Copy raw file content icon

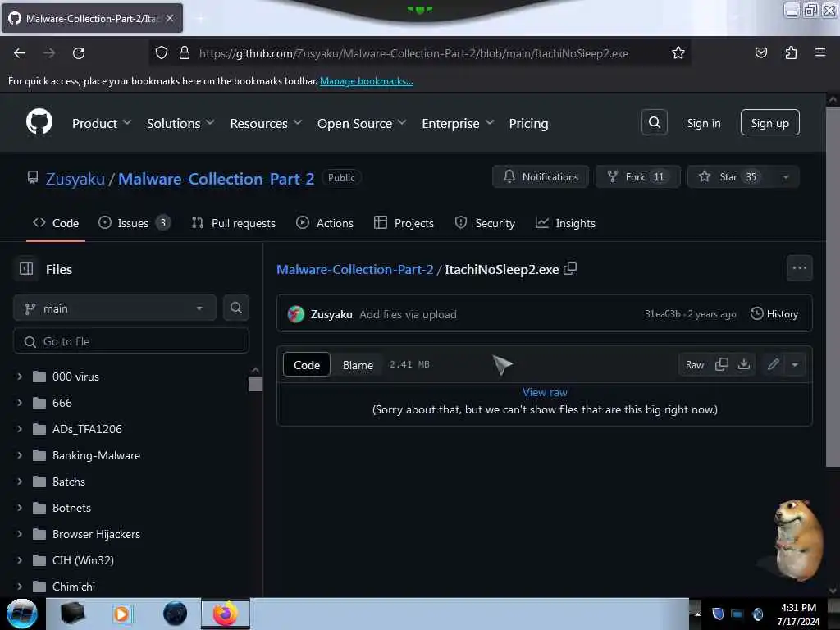point(722,364)
